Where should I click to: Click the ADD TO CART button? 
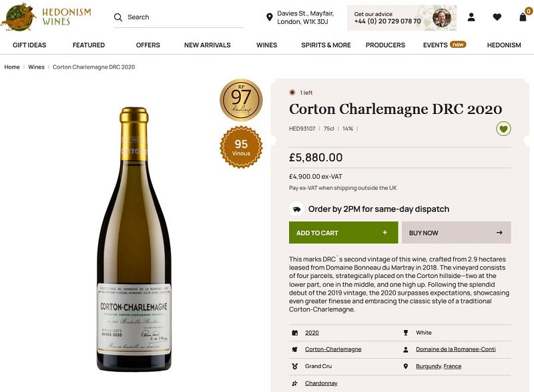(342, 232)
